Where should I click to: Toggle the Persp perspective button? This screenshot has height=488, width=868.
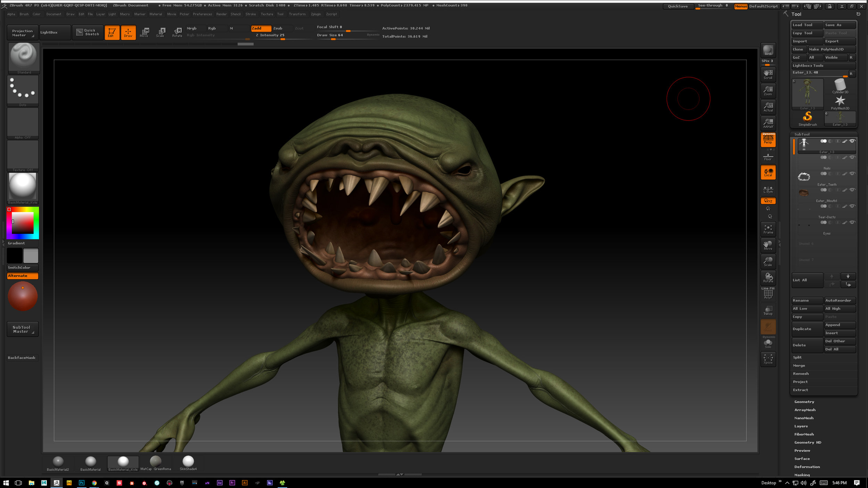(x=768, y=140)
